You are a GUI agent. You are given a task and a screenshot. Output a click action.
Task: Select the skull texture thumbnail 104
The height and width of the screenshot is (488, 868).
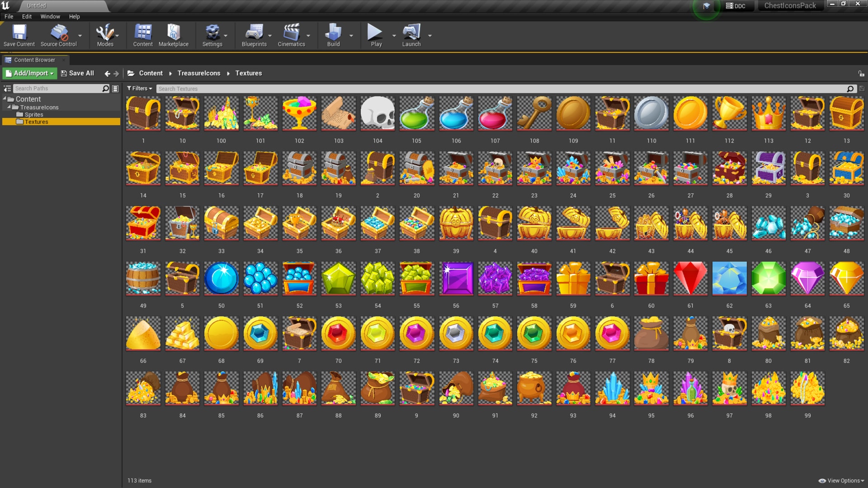[x=377, y=113]
